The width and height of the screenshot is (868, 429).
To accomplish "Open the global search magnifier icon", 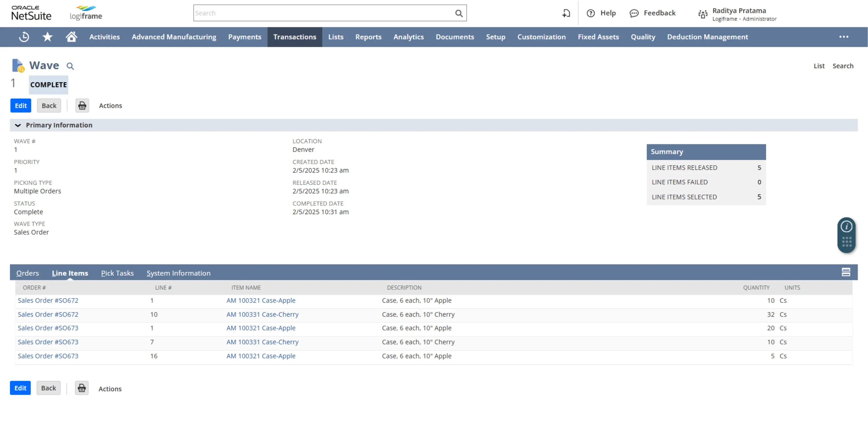I will coord(459,13).
